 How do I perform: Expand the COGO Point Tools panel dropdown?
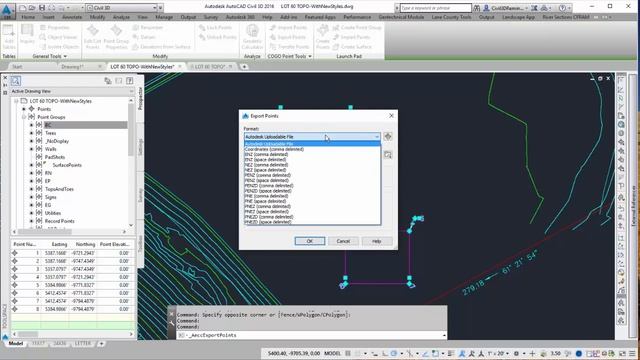(x=289, y=56)
